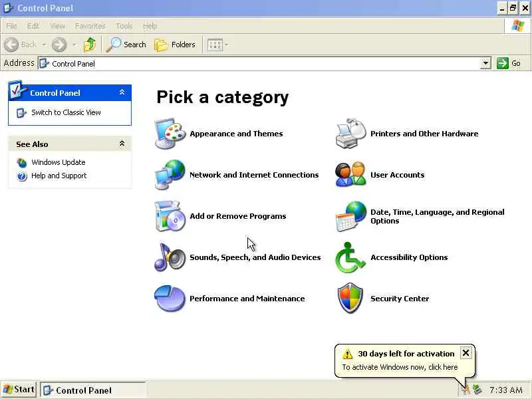The height and width of the screenshot is (399, 532).
Task: Click the Control Panel taskbar button
Action: [x=92, y=390]
